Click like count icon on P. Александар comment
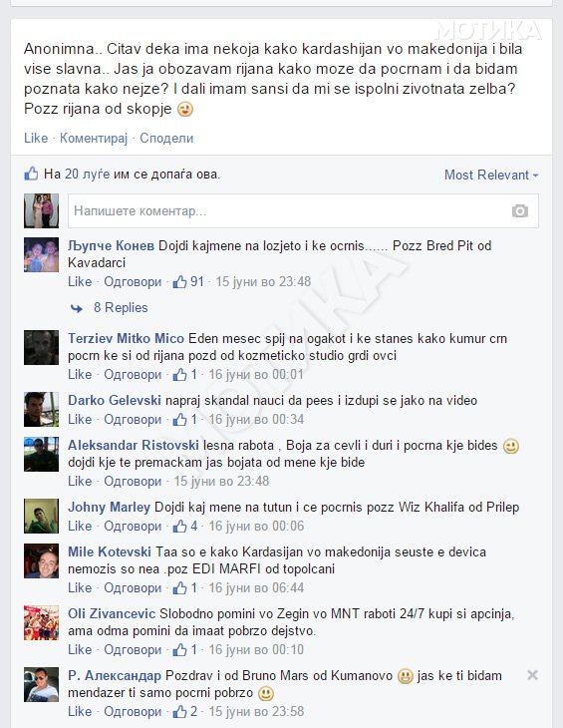Screen dimensions: 563x728 (x=180, y=712)
